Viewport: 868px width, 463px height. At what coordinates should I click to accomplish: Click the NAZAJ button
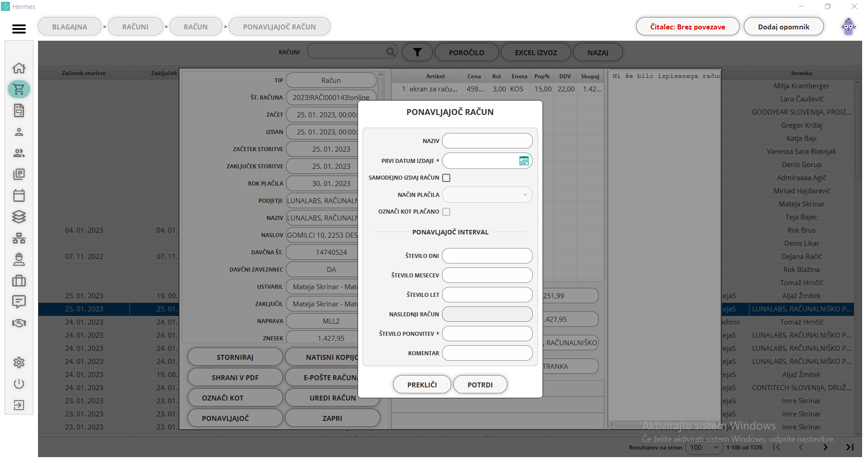(598, 53)
